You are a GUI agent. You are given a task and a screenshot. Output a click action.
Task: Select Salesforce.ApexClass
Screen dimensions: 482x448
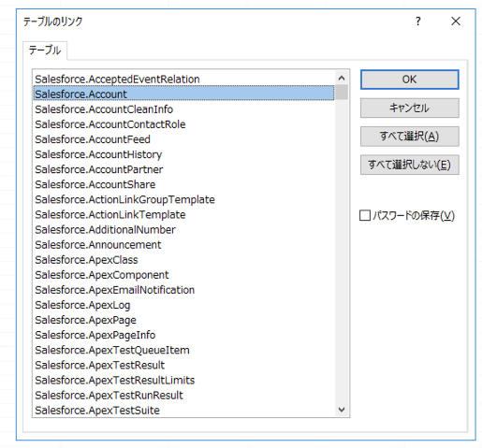pos(184,260)
